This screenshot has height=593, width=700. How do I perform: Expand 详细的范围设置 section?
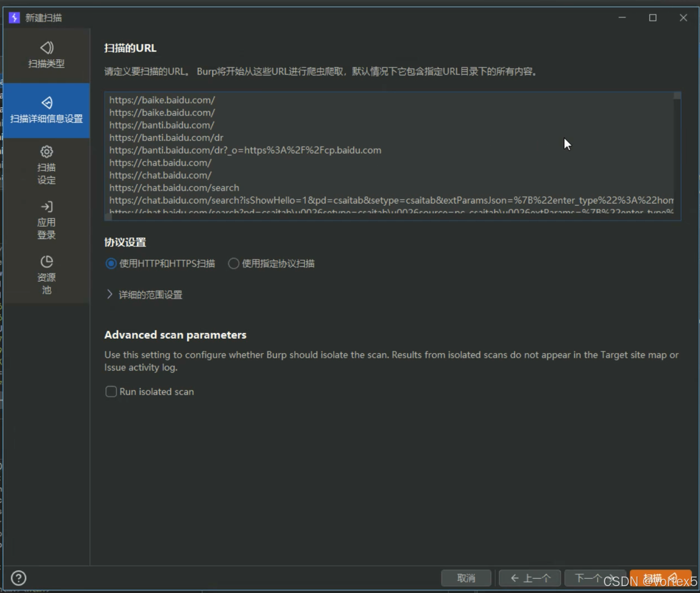coord(144,295)
